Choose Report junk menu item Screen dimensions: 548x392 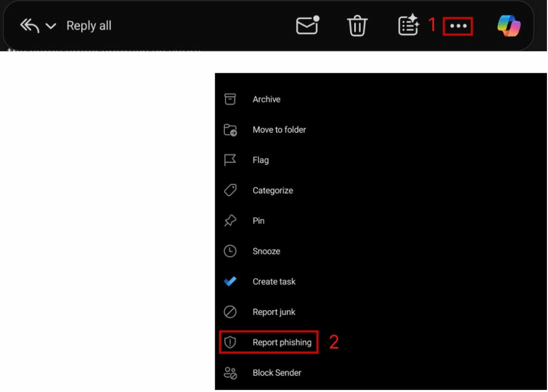pos(273,312)
